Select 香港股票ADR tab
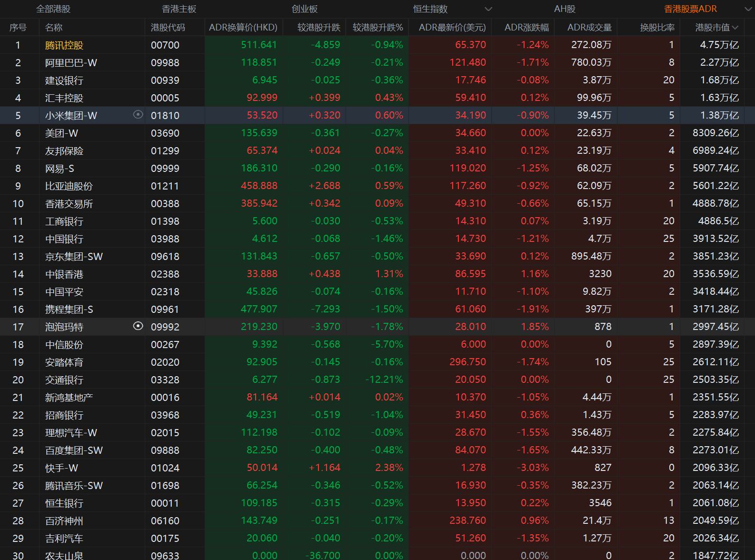This screenshot has width=755, height=560. tap(690, 9)
